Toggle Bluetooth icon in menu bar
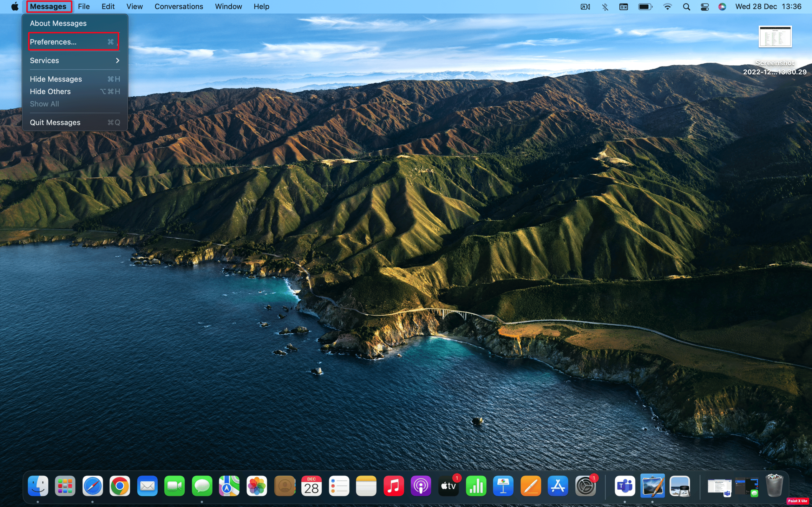Viewport: 812px width, 507px height. 605,6
